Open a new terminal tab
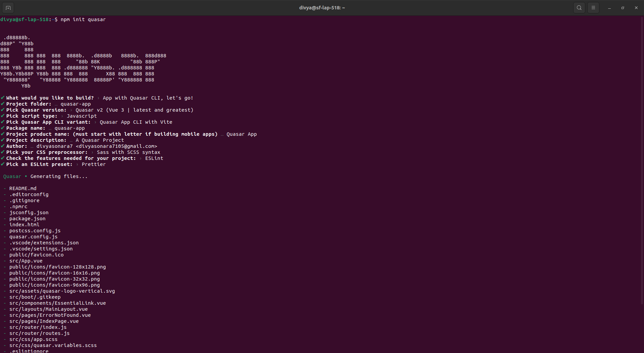 8,8
